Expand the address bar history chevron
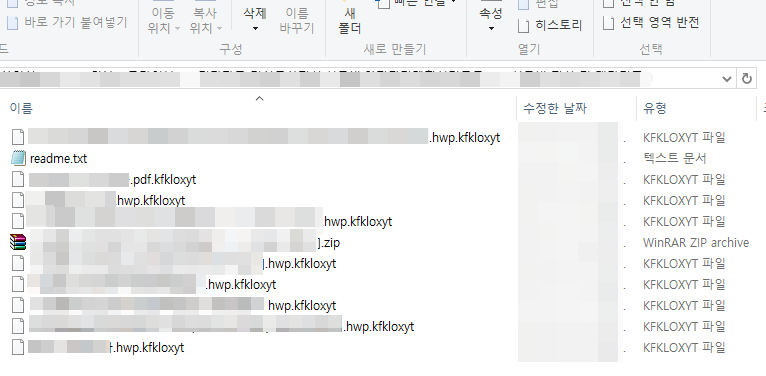766x376 pixels. (x=727, y=79)
